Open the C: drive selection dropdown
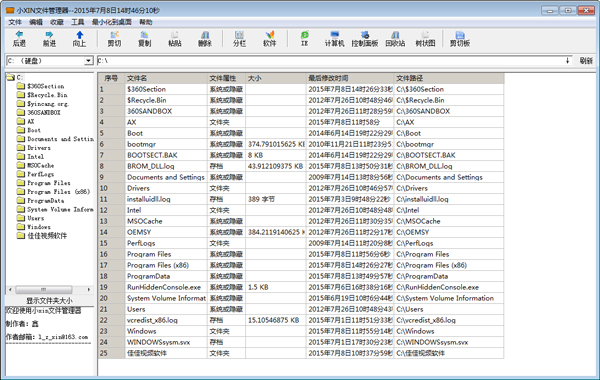This screenshot has width=600, height=380. pos(88,61)
